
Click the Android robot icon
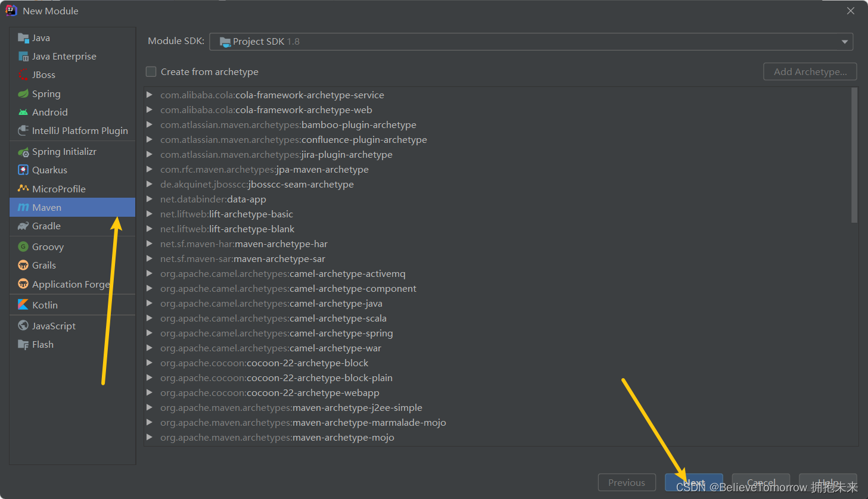pos(23,113)
